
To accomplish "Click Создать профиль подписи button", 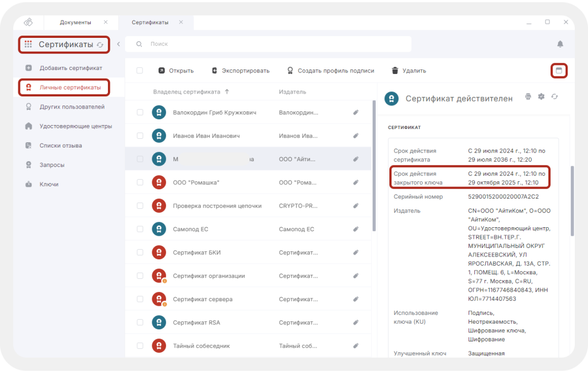I will pyautogui.click(x=331, y=71).
